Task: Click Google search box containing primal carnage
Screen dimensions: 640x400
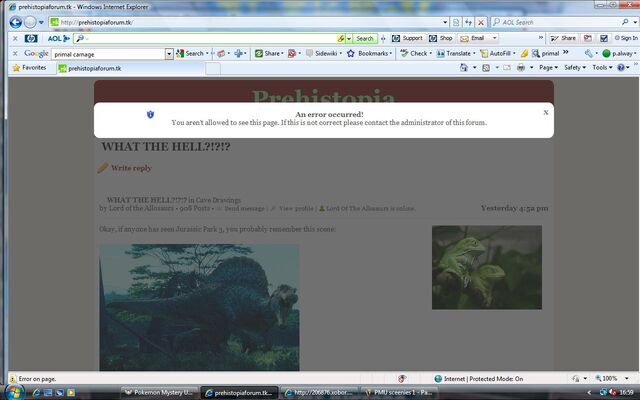Action: [x=108, y=54]
